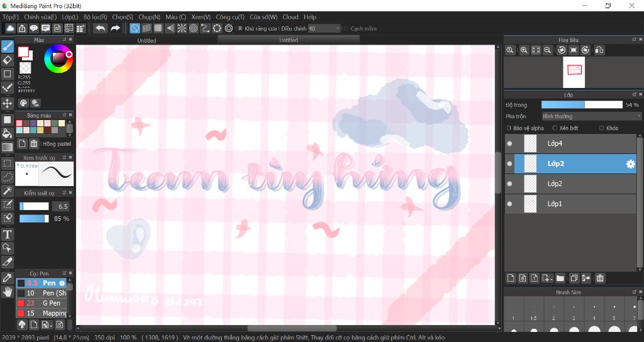Image resolution: width=644 pixels, height=342 pixels.
Task: Toggle Cạnh mềm checkbox
Action: click(x=346, y=28)
